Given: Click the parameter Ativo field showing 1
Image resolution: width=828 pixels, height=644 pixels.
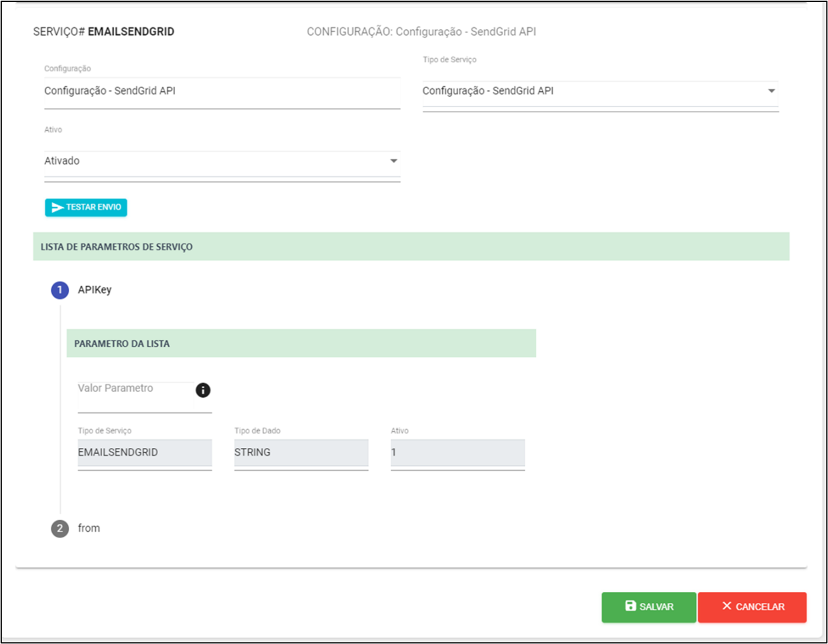Looking at the screenshot, I should [457, 453].
